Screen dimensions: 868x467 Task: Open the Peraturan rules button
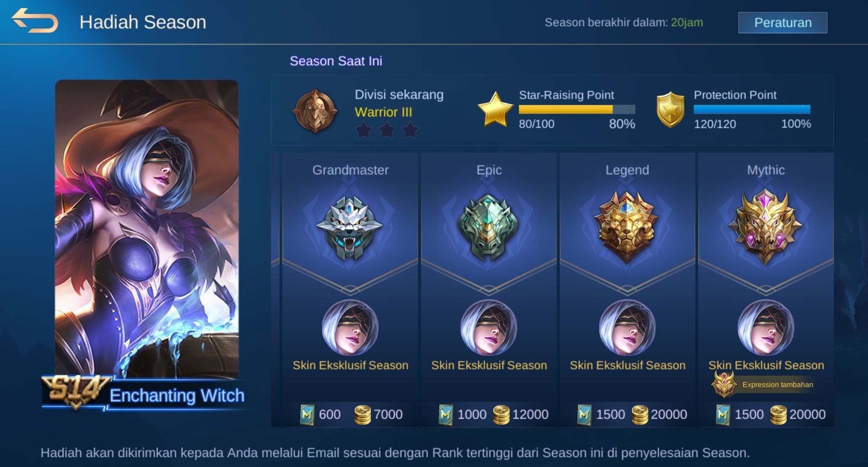[782, 22]
